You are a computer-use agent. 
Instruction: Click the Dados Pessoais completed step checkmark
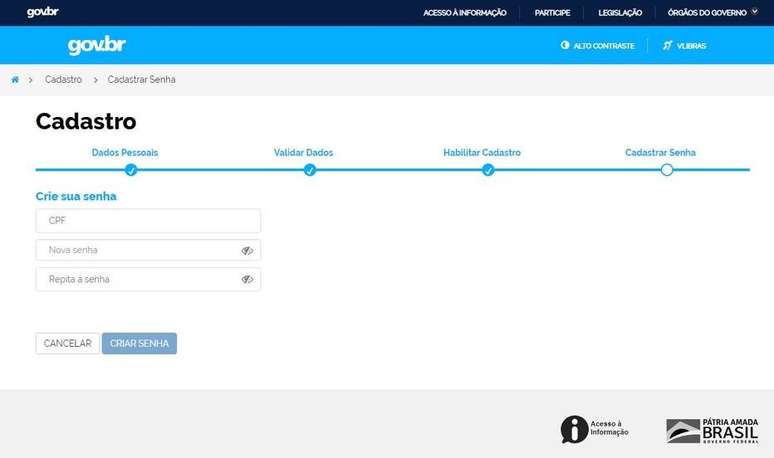click(x=131, y=170)
